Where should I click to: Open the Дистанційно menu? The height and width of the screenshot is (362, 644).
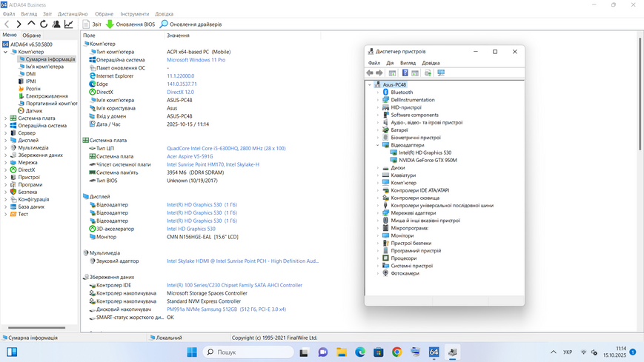pyautogui.click(x=73, y=14)
